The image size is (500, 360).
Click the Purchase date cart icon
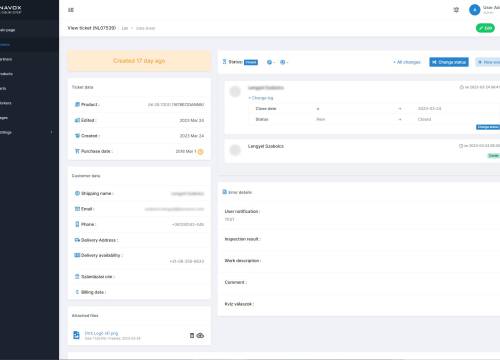(77, 151)
